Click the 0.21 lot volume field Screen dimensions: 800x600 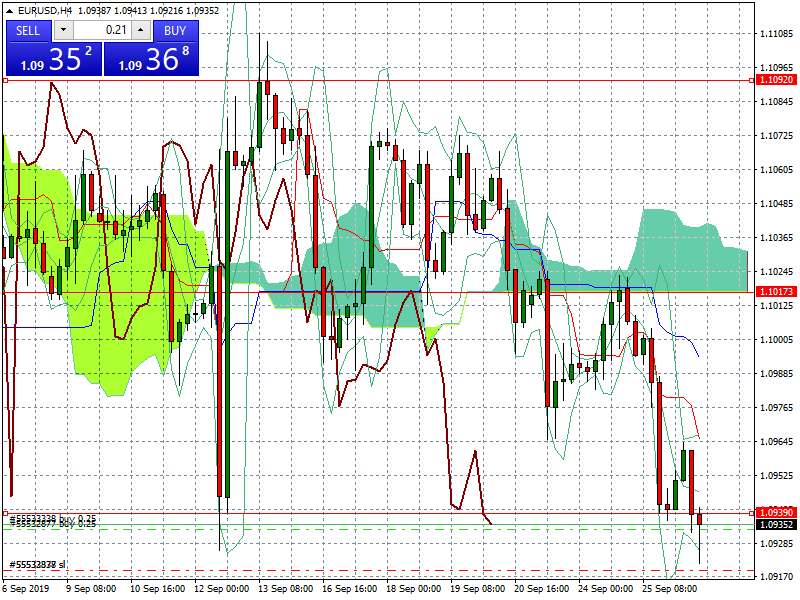[x=102, y=30]
